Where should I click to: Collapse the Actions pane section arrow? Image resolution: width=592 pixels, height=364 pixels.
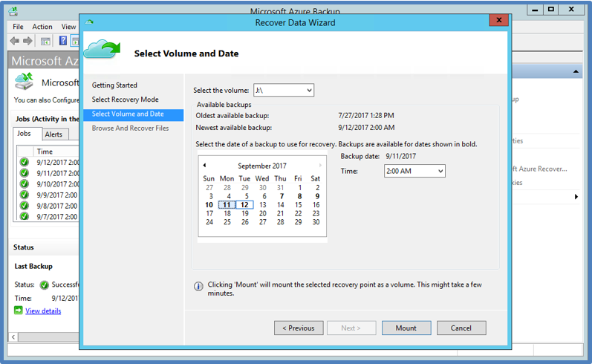pyautogui.click(x=576, y=71)
